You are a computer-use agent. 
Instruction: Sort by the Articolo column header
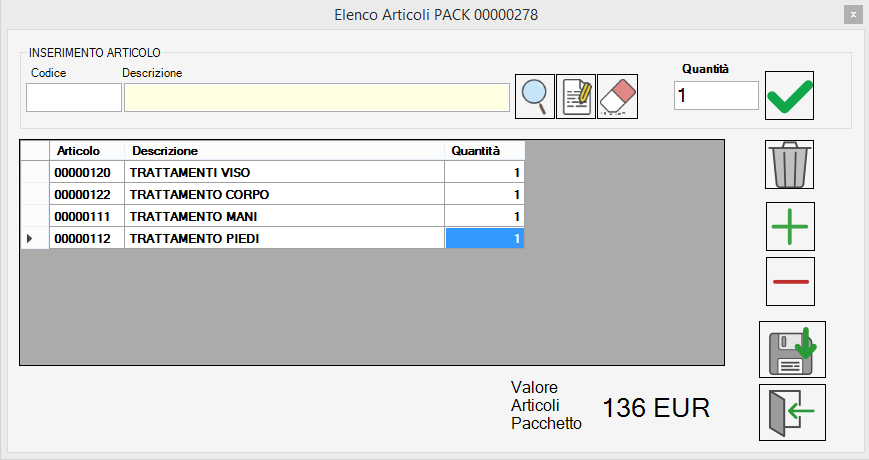click(86, 150)
